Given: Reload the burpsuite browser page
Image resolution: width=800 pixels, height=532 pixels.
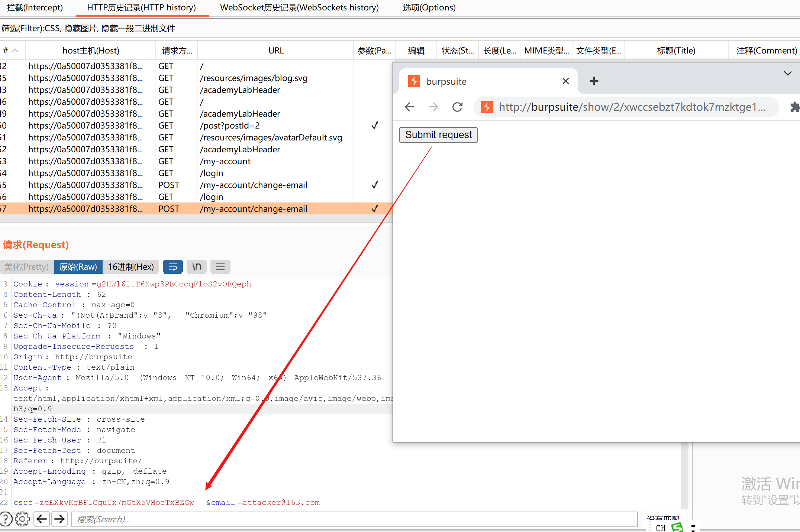Looking at the screenshot, I should [x=457, y=107].
